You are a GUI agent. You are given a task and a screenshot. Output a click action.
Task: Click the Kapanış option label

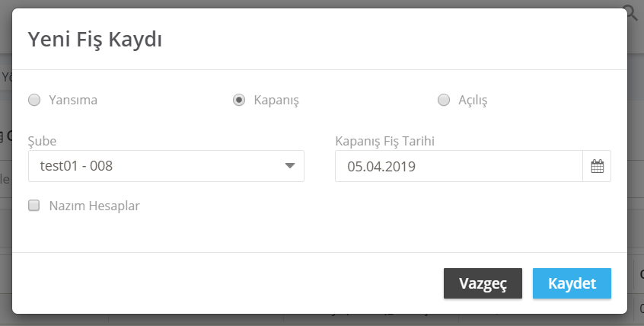276,101
